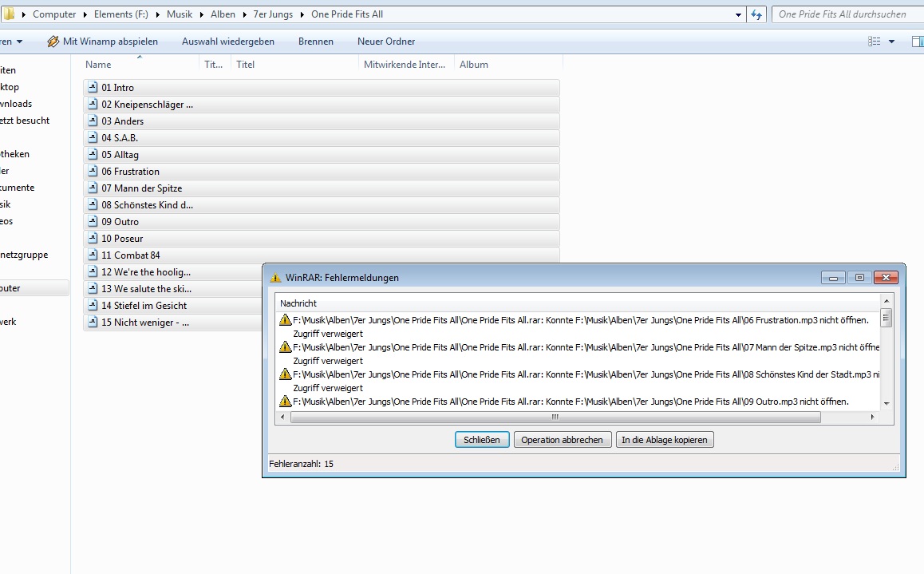Expand the breadcrumb arrow after Alben
This screenshot has height=574, width=924.
(244, 14)
